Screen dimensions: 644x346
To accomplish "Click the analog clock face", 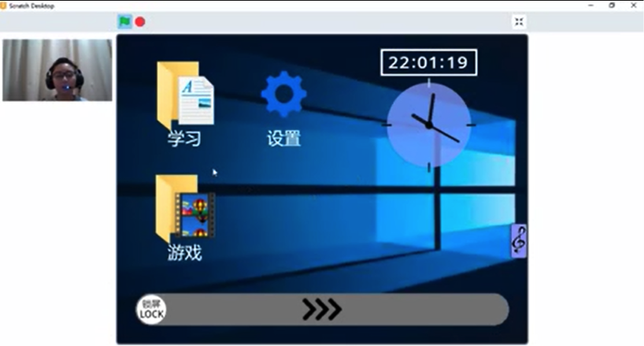I will pos(429,125).
